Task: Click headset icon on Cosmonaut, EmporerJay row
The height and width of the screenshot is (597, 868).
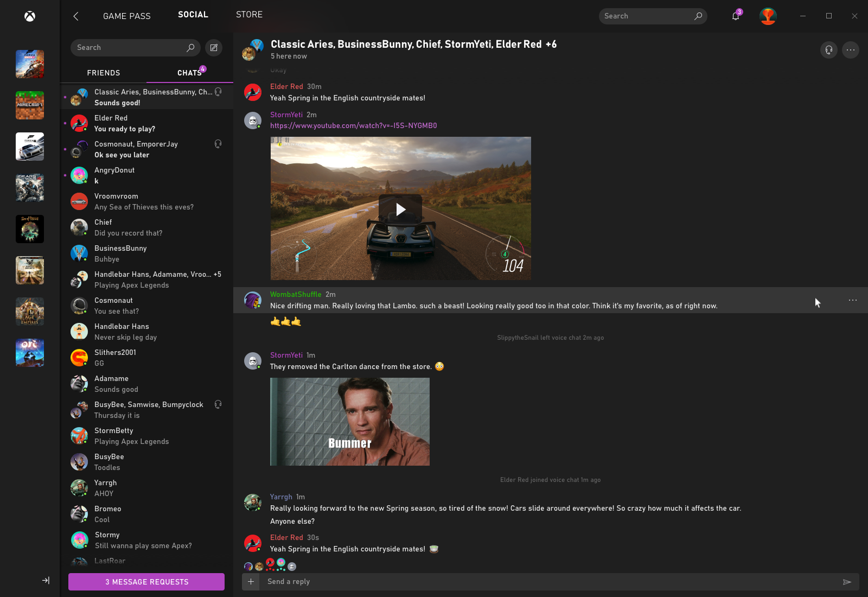Action: 218,144
